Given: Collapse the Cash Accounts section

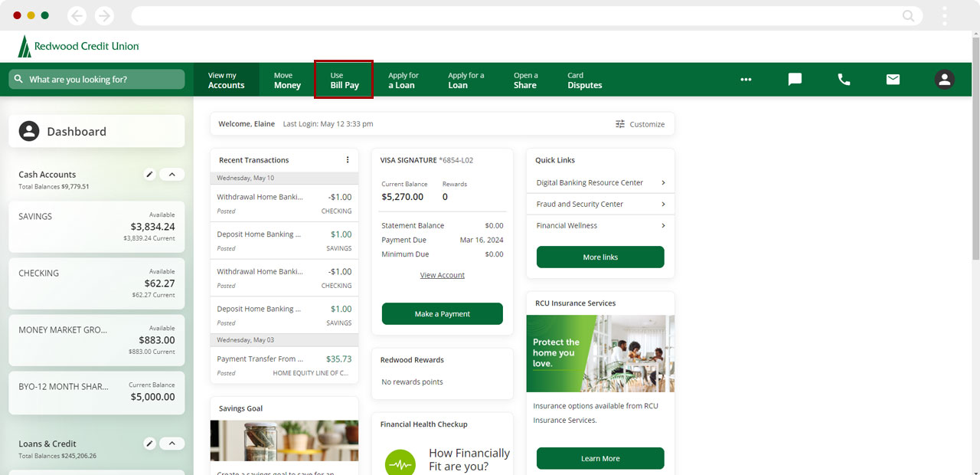Looking at the screenshot, I should point(171,175).
